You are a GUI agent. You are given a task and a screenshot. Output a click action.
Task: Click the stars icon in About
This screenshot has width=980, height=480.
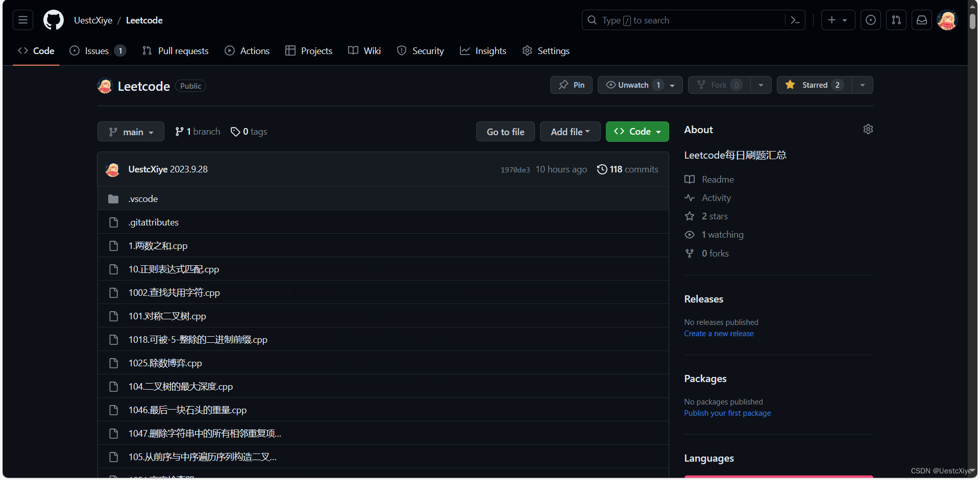point(690,216)
